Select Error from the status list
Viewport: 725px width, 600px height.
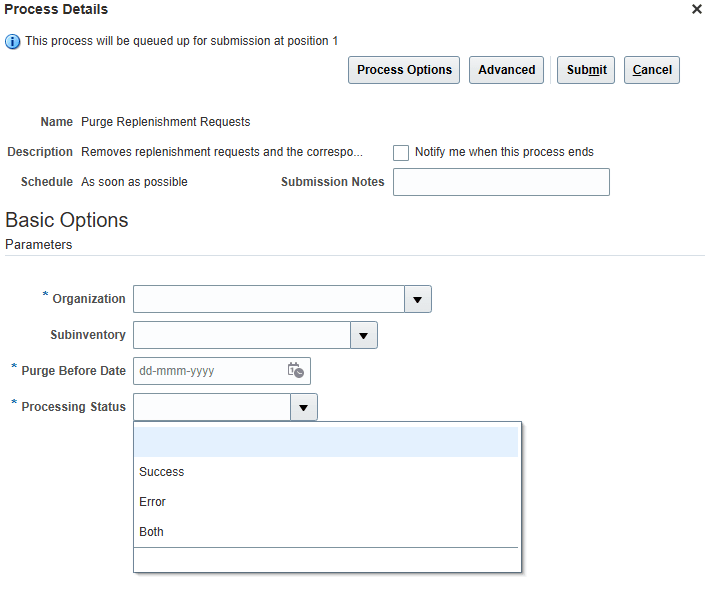[153, 502]
